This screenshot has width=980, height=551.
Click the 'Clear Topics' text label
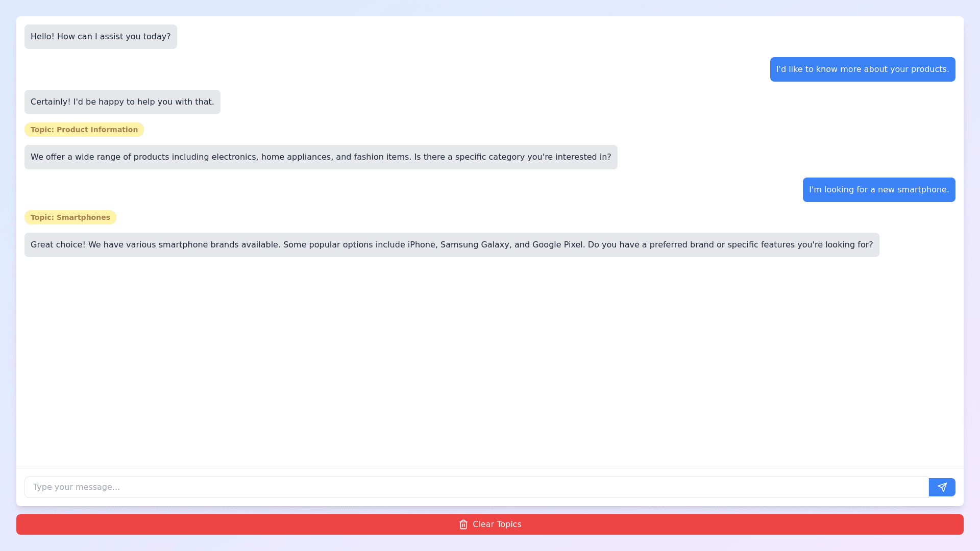tap(497, 524)
